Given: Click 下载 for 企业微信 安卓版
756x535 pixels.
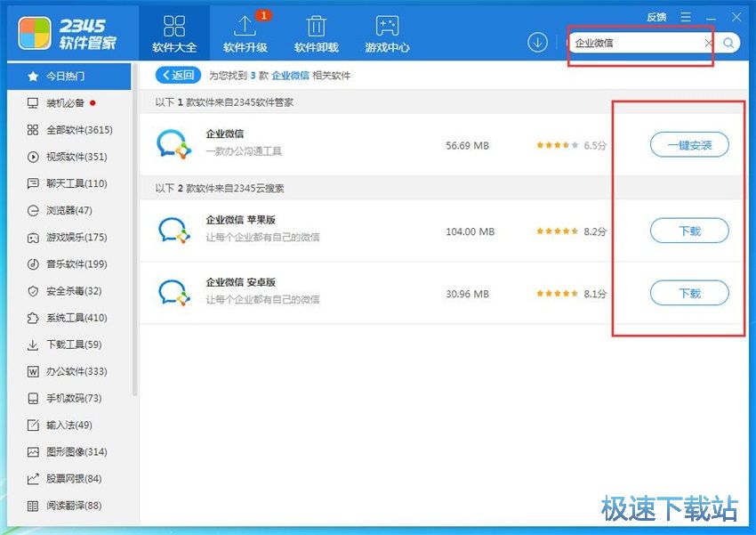Looking at the screenshot, I should tap(689, 293).
